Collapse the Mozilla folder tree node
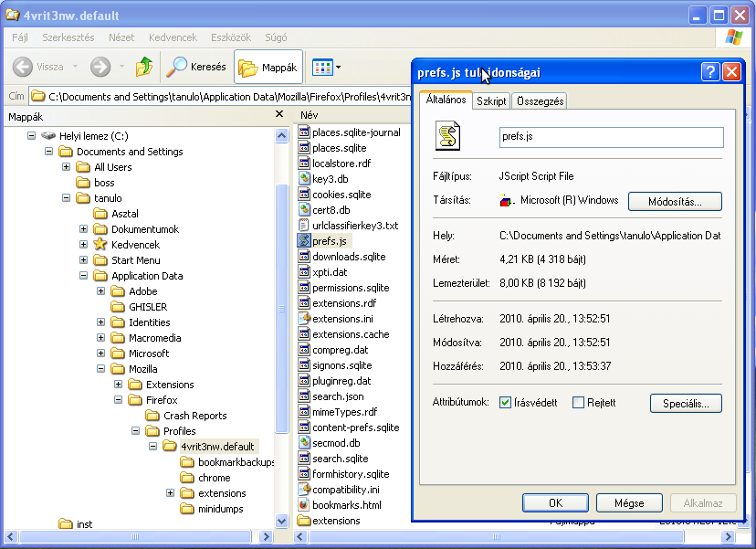 coord(101,369)
